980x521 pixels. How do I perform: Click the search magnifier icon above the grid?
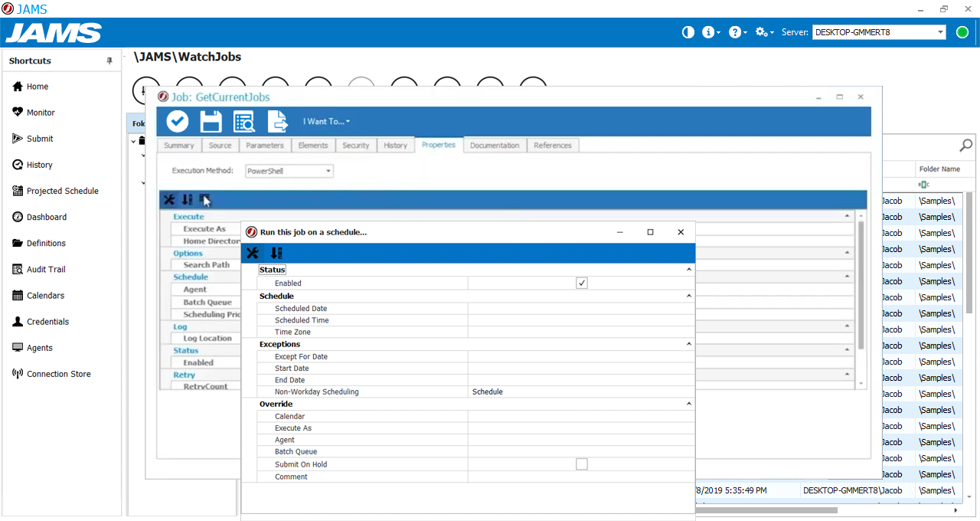(x=966, y=146)
